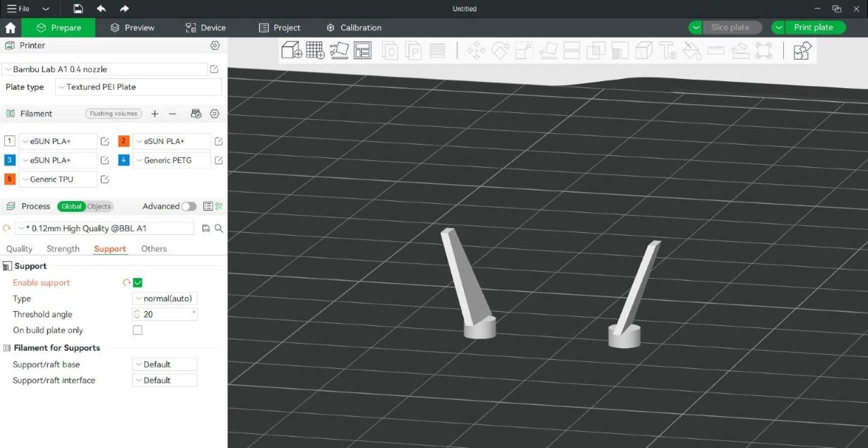Select the Move tool in viewport toolbar

click(476, 50)
